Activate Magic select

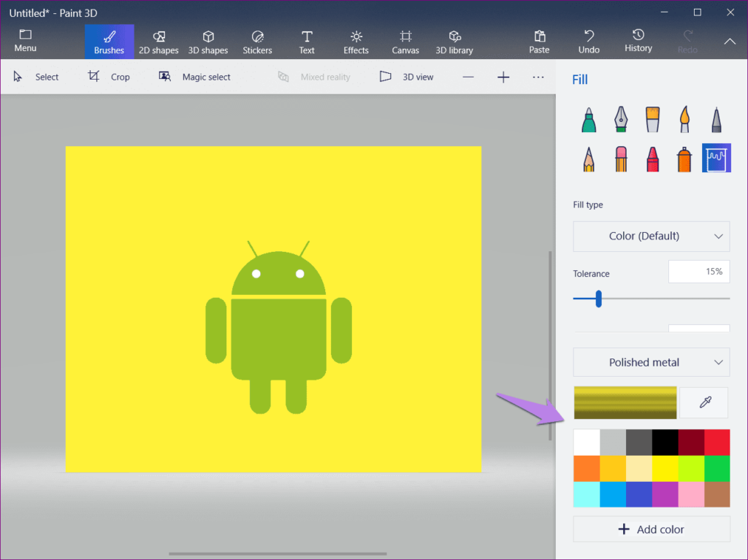pyautogui.click(x=194, y=77)
